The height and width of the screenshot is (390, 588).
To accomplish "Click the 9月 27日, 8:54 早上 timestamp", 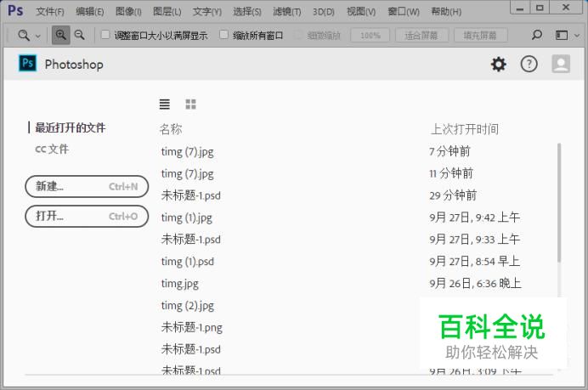I will tap(475, 261).
